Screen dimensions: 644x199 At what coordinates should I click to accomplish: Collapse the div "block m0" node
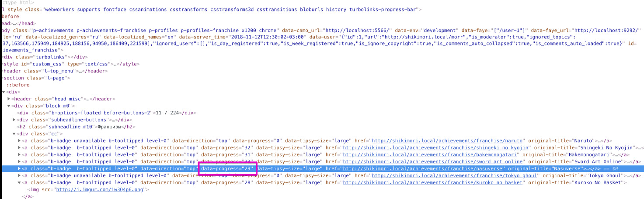tap(9, 106)
